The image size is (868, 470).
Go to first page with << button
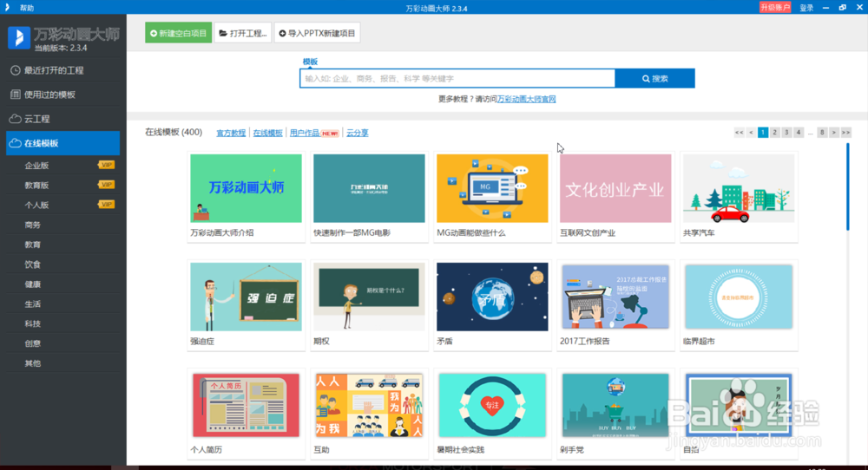739,132
